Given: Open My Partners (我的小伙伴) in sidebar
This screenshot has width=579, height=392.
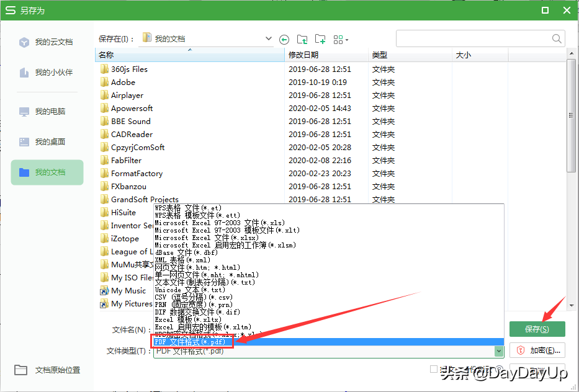Looking at the screenshot, I should click(x=47, y=73).
